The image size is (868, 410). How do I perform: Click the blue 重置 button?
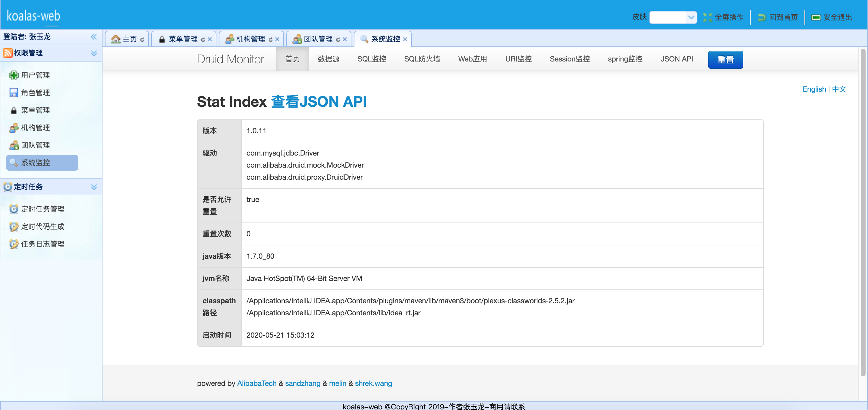[x=725, y=60]
